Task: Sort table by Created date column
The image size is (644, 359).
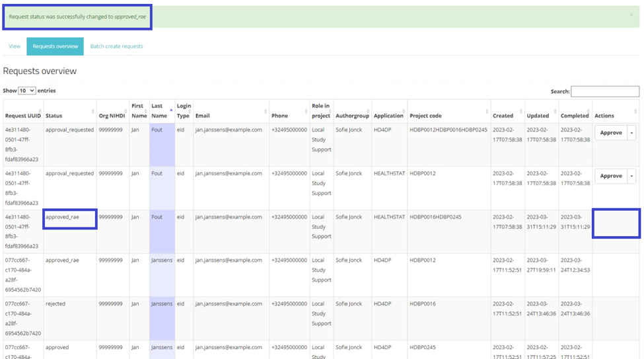Action: pos(507,115)
